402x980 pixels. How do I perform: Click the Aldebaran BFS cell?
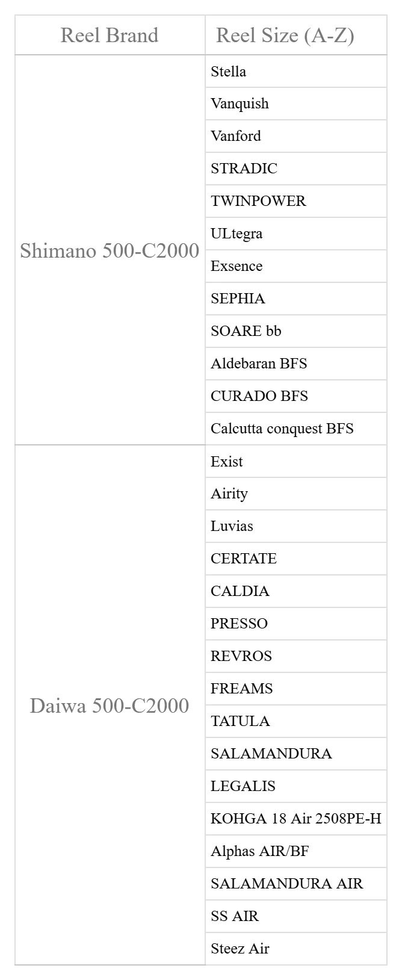[x=295, y=364]
